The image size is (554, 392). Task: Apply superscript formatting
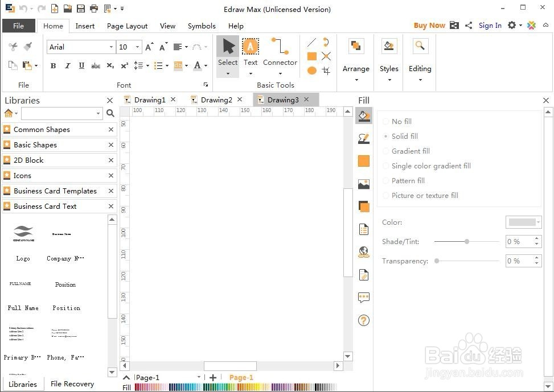(x=124, y=65)
